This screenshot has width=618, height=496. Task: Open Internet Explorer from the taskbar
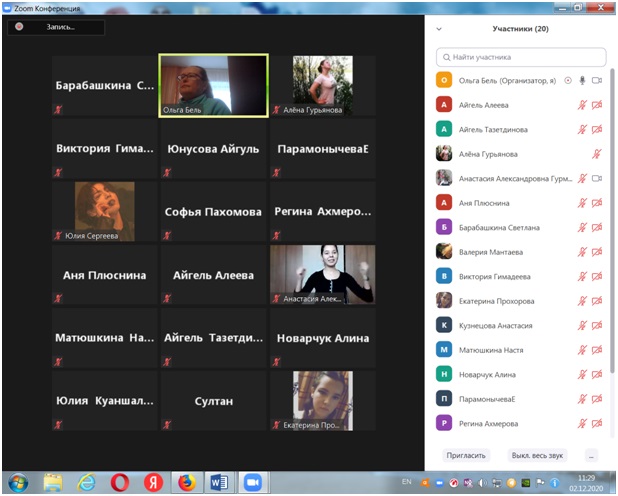[86, 483]
